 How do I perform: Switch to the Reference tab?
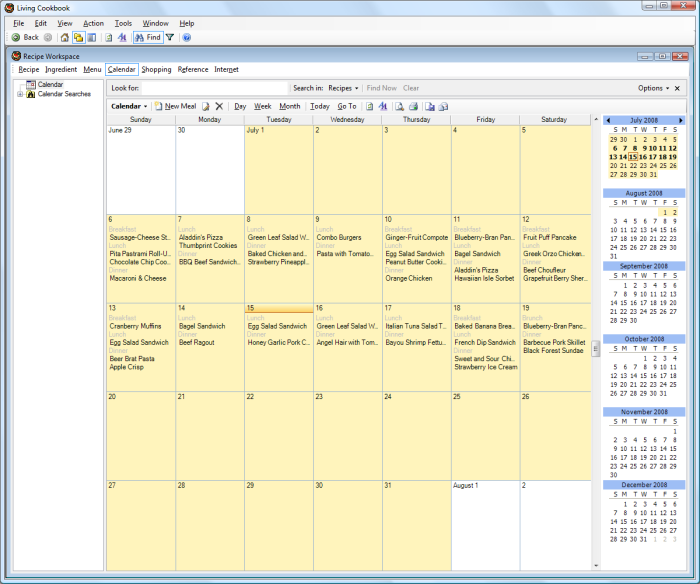tap(193, 70)
